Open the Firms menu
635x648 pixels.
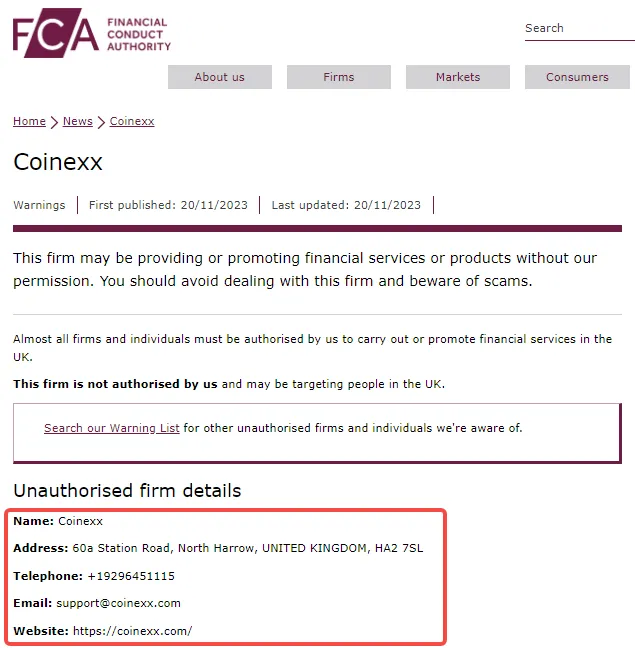coord(339,77)
